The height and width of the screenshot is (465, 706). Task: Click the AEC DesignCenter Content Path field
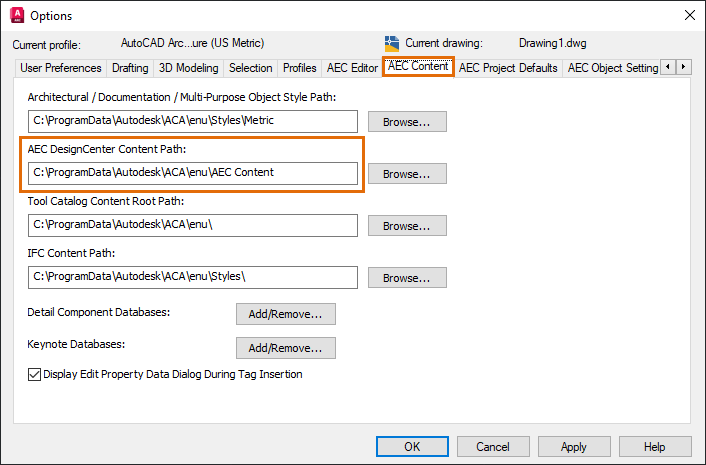193,173
